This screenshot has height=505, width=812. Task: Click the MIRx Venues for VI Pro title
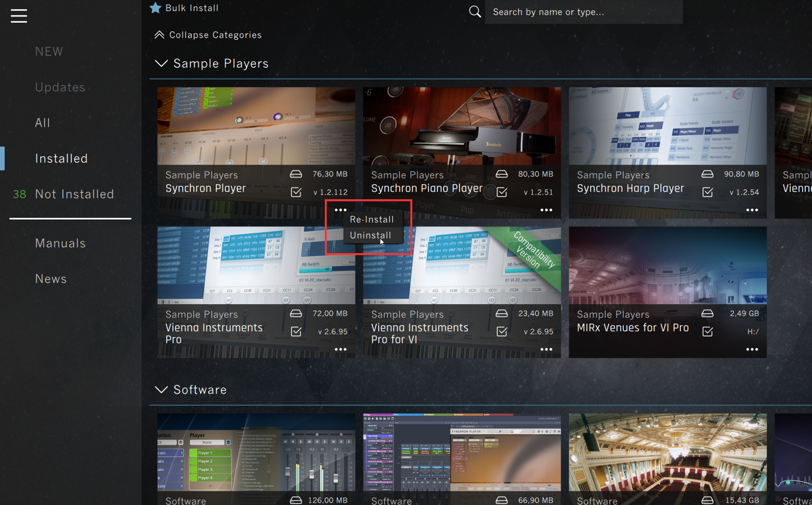(x=633, y=327)
